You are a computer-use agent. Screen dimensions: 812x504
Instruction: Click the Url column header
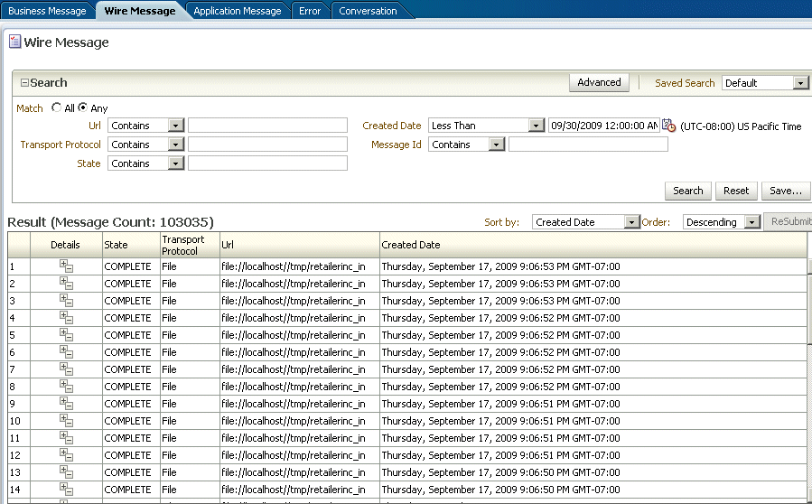tap(299, 245)
